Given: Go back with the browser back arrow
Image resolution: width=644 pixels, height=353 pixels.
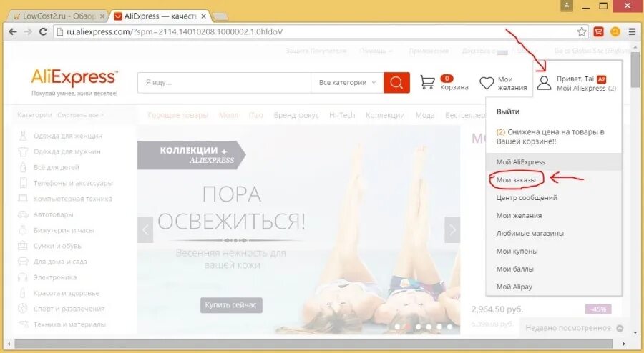Looking at the screenshot, I should click(13, 31).
